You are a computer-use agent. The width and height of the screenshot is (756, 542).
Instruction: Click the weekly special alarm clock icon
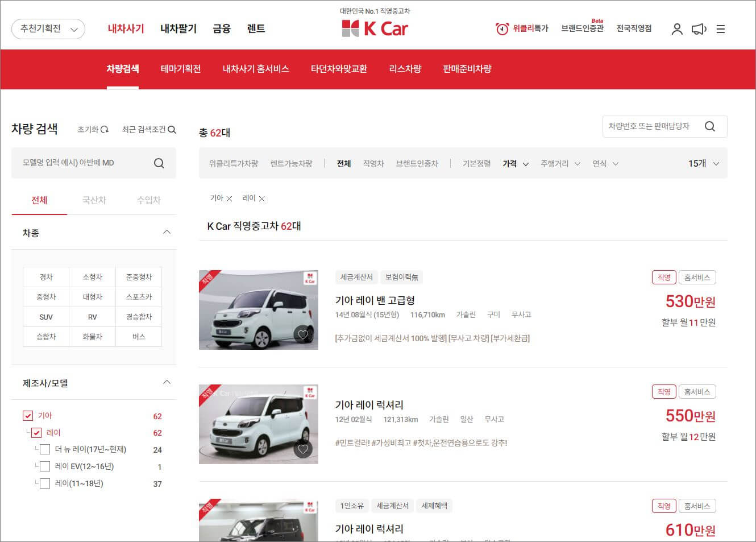pos(502,28)
